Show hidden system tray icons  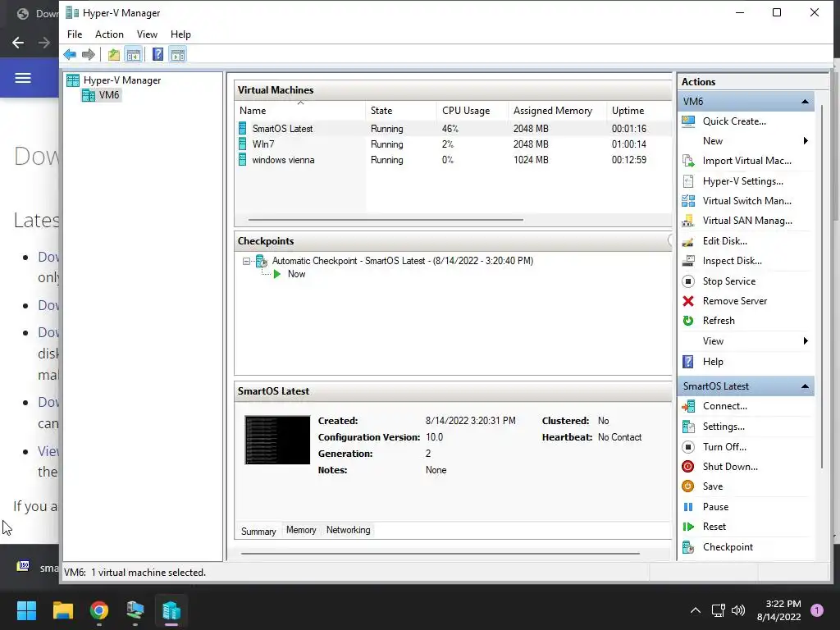pos(696,610)
